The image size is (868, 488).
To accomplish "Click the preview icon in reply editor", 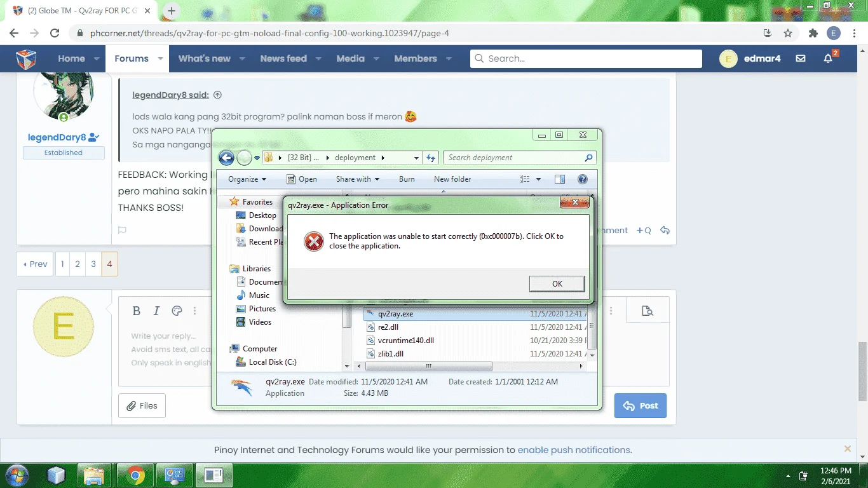I will pos(648,311).
